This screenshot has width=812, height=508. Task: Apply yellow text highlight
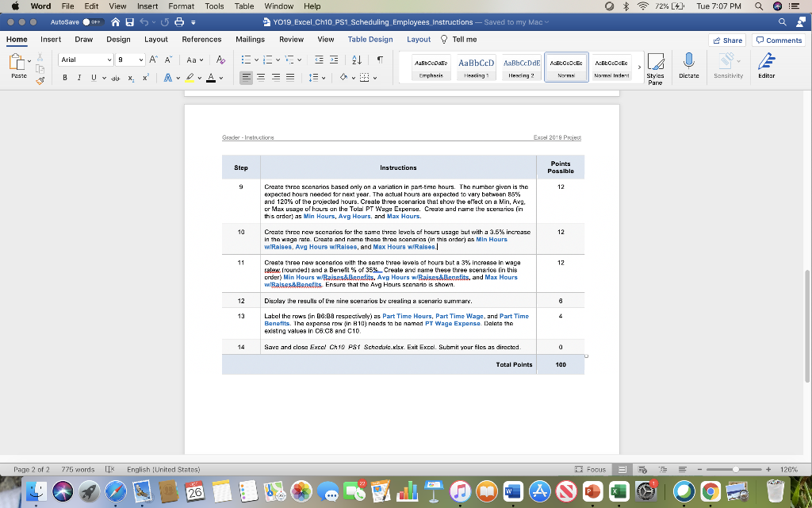[x=190, y=77]
